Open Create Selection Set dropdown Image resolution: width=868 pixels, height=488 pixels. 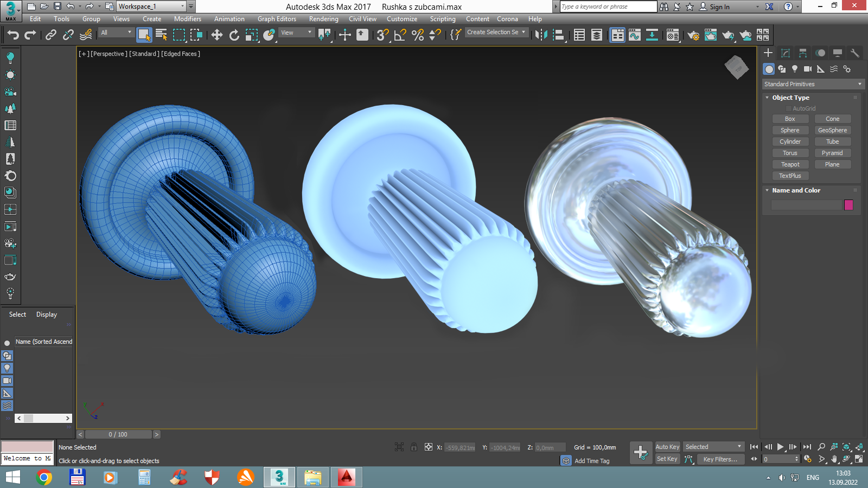[x=496, y=33]
